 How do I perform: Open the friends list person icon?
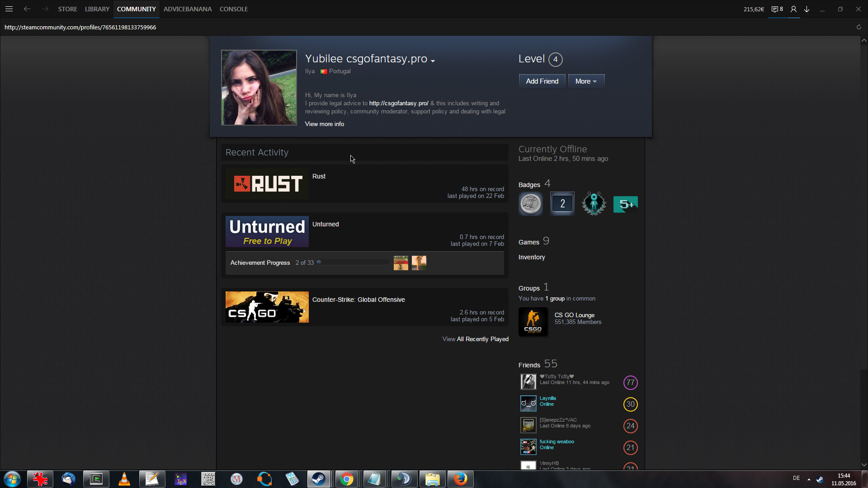click(793, 9)
